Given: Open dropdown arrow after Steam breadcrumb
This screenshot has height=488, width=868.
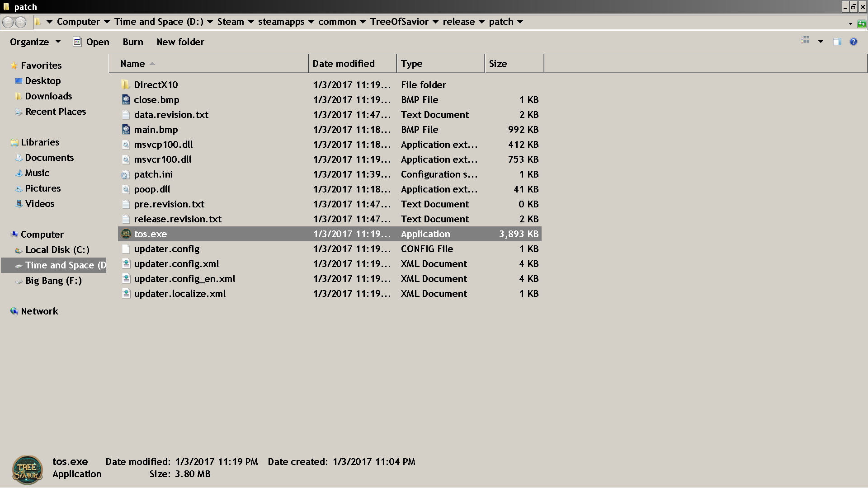Looking at the screenshot, I should tap(251, 22).
